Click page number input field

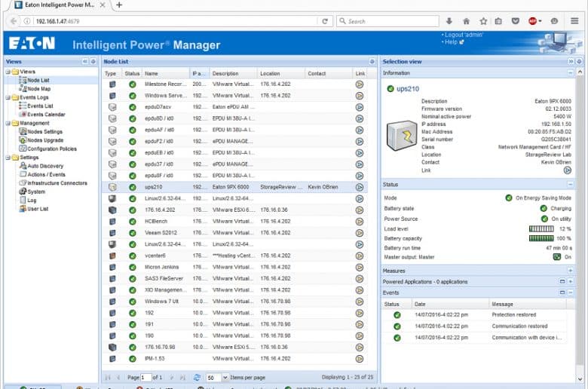pos(146,378)
